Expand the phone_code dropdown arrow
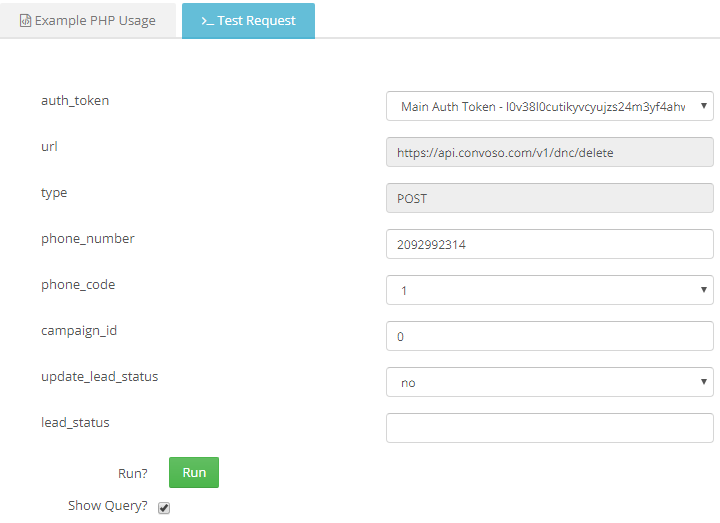 pyautogui.click(x=703, y=290)
